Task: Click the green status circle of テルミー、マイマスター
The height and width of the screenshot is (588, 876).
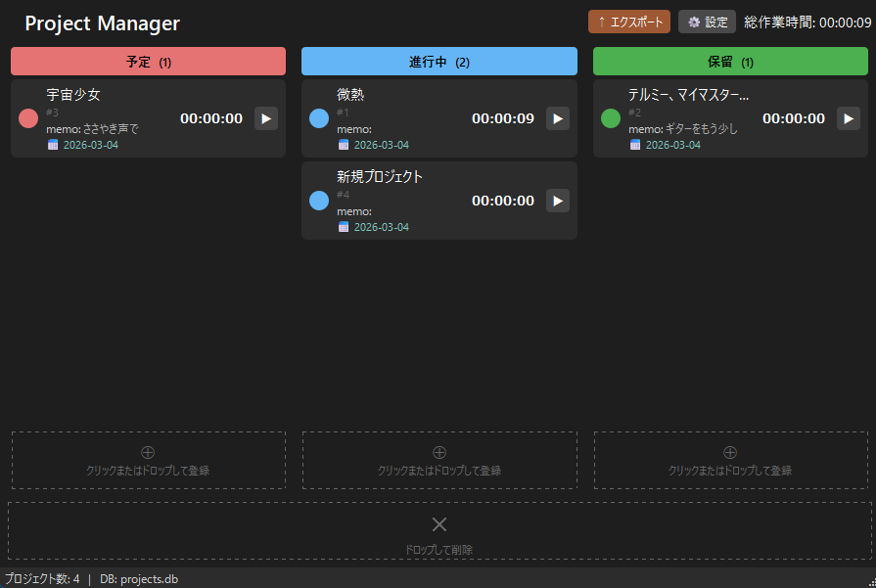Action: 611,118
